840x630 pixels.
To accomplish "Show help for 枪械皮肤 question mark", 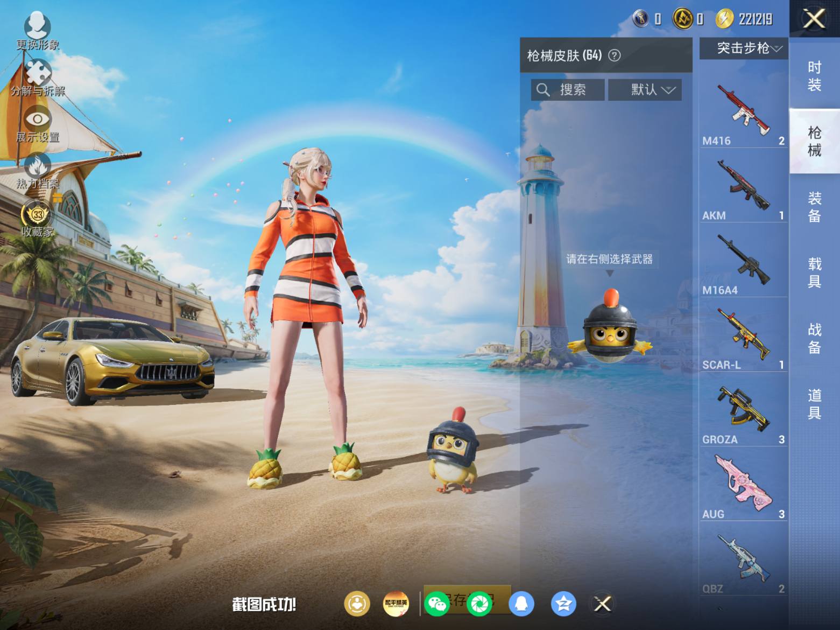I will [614, 55].
